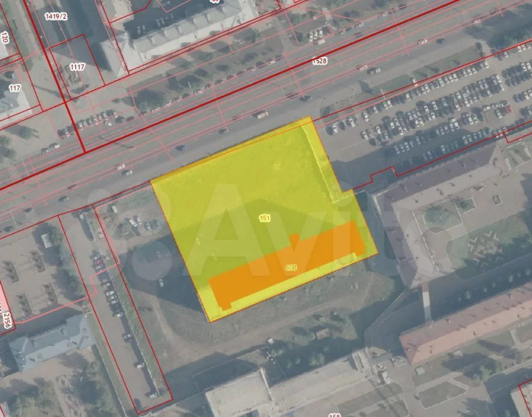Viewport: 532px width, 417px height.
Task: Click the vertical parcel label 120
Action: (5, 37)
